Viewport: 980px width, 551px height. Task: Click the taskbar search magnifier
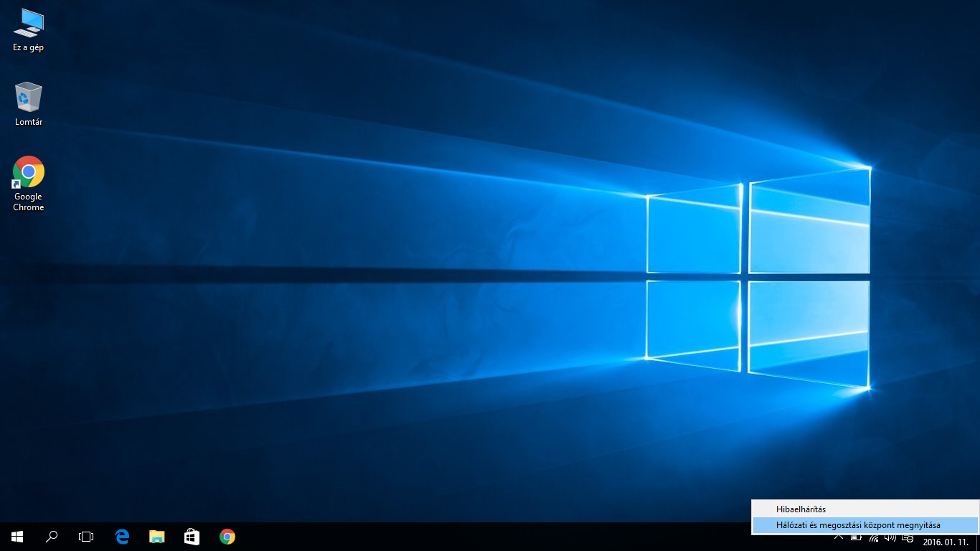point(52,537)
